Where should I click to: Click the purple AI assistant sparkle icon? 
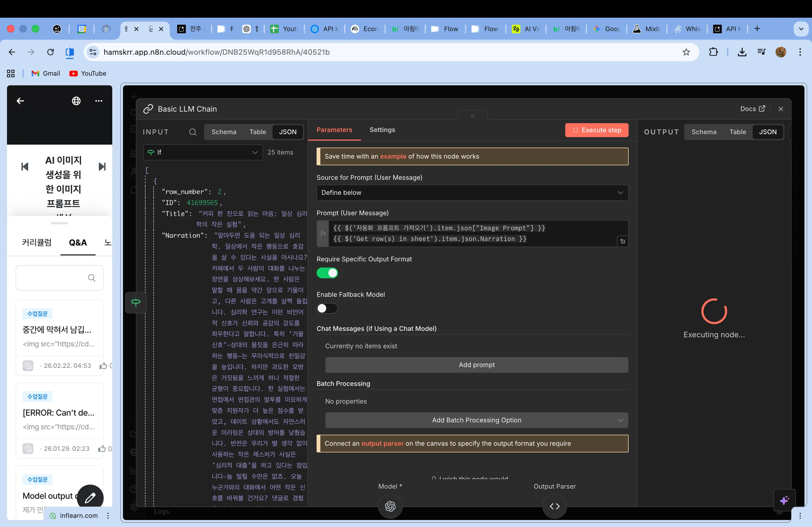784,500
